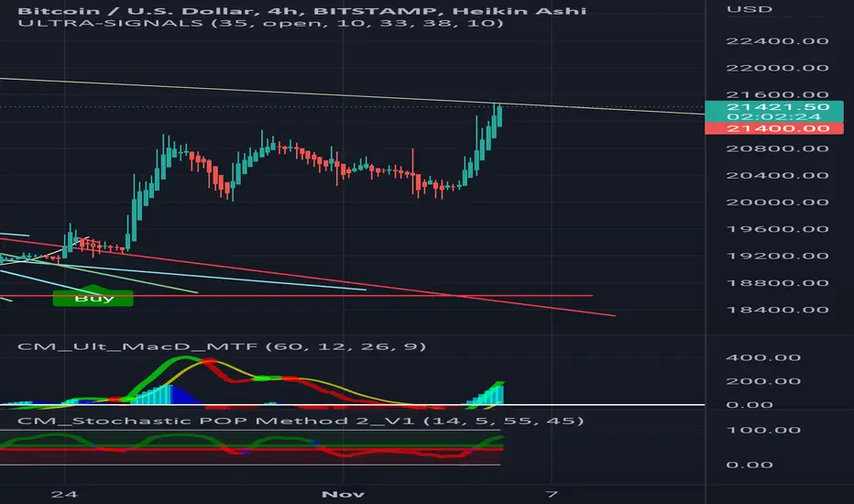Click the MACD 400.00 scale label
The width and height of the screenshot is (854, 504).
(763, 358)
